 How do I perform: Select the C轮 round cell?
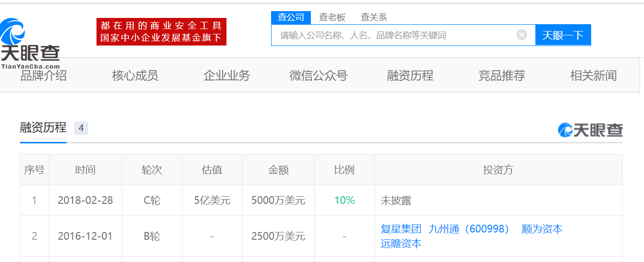point(152,200)
